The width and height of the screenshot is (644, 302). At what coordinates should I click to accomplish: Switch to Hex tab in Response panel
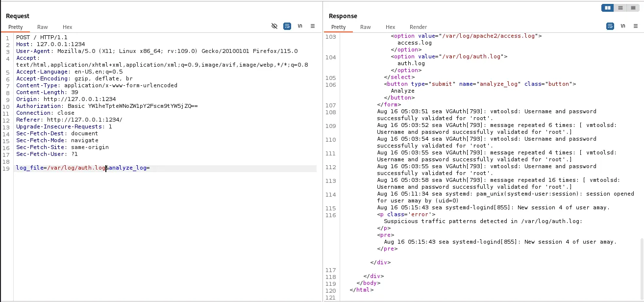pyautogui.click(x=390, y=27)
